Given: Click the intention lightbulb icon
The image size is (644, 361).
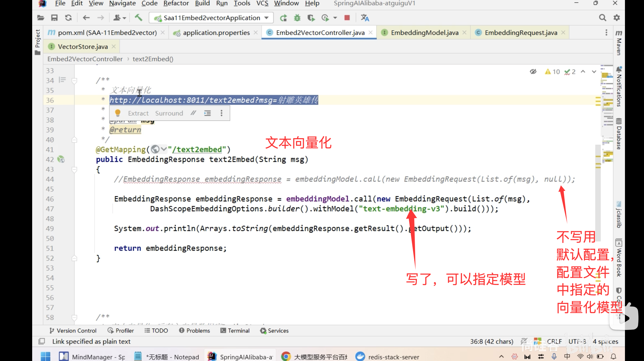Looking at the screenshot, I should (118, 113).
